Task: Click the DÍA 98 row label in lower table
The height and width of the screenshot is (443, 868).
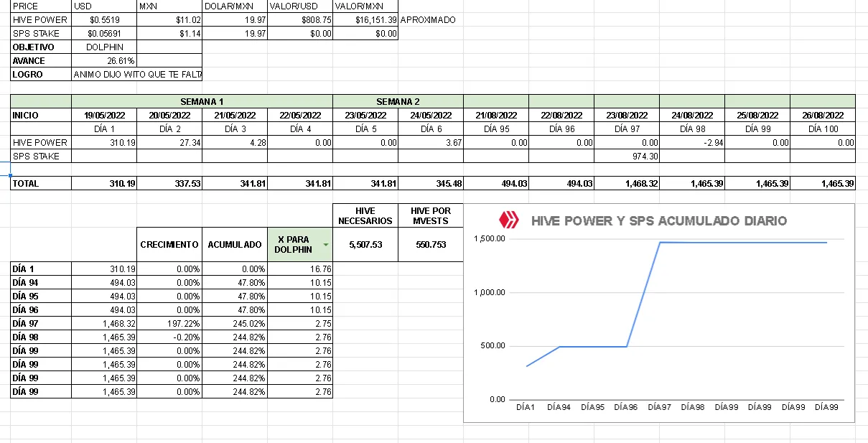Action: click(x=41, y=337)
